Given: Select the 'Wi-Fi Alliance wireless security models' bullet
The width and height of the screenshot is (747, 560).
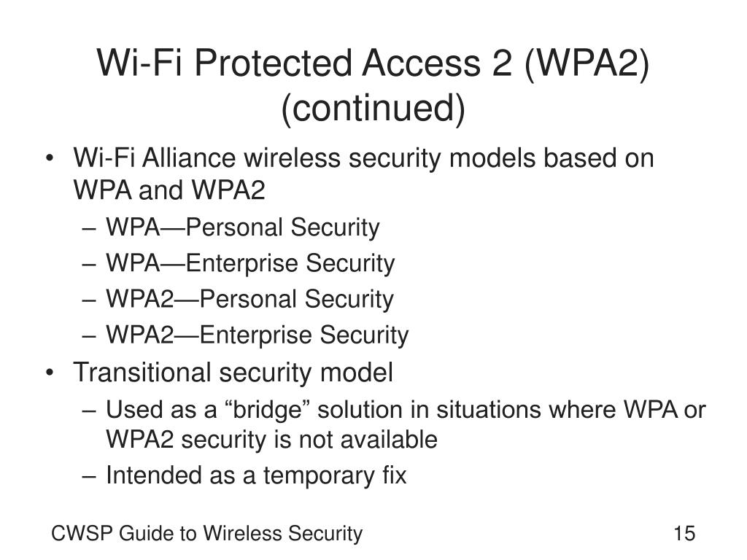Looking at the screenshot, I should tap(363, 158).
